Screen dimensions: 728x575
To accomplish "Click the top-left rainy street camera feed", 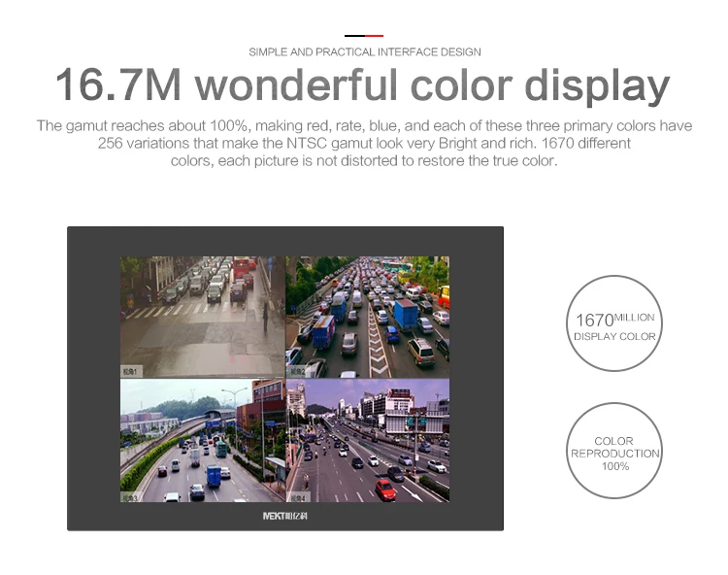I will point(203,317).
